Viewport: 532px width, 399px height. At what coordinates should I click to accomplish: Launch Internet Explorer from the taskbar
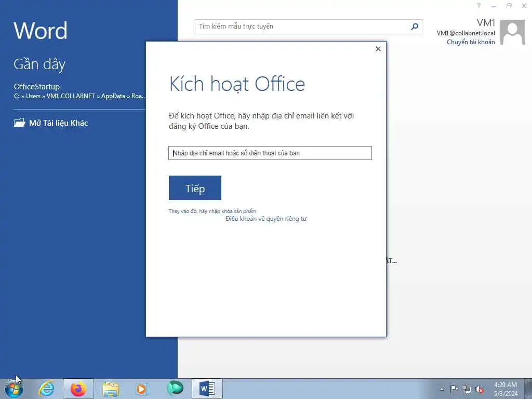pyautogui.click(x=46, y=389)
